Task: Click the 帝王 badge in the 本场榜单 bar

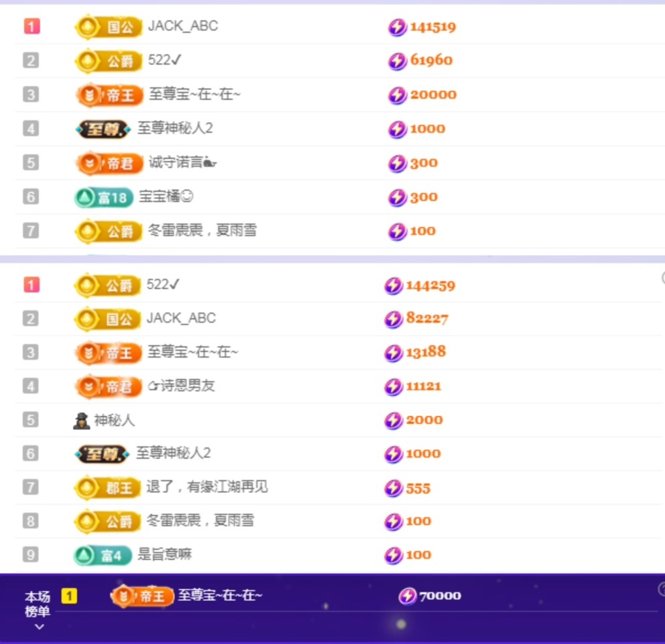Action: [x=142, y=596]
